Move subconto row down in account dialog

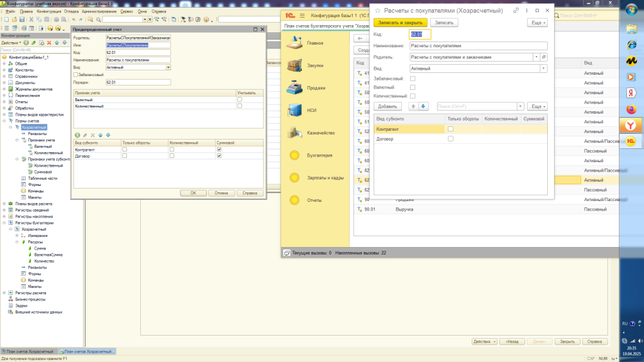(x=423, y=106)
